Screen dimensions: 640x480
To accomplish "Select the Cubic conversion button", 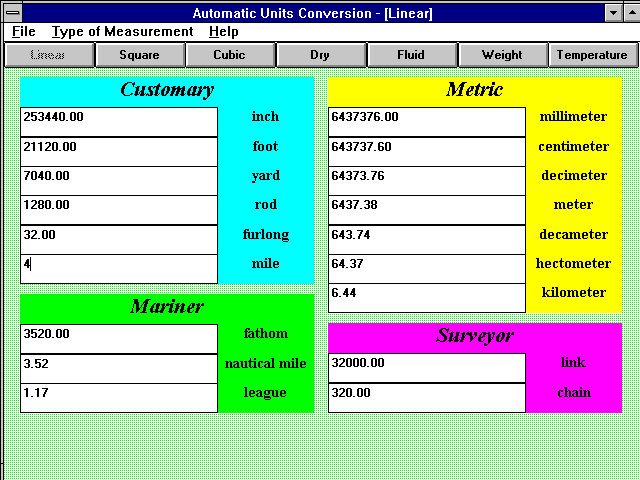I will pos(229,55).
